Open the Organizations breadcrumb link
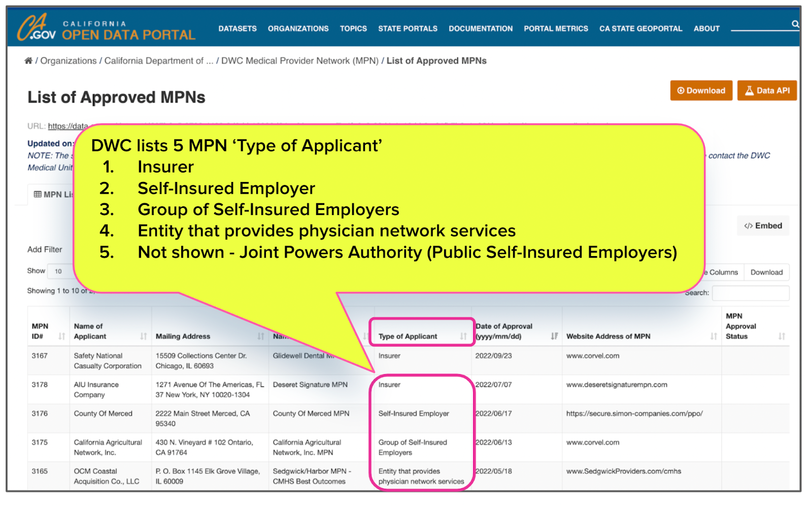812x506 pixels. point(69,61)
